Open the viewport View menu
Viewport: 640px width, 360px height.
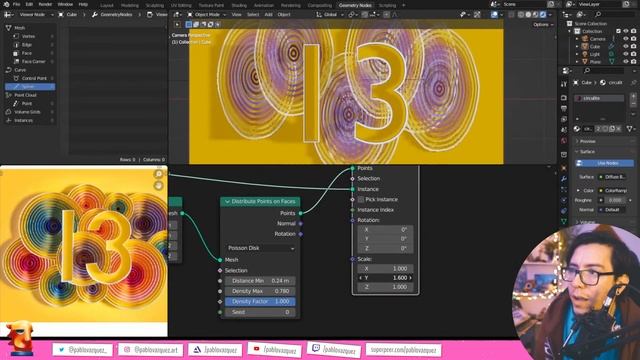pos(236,15)
